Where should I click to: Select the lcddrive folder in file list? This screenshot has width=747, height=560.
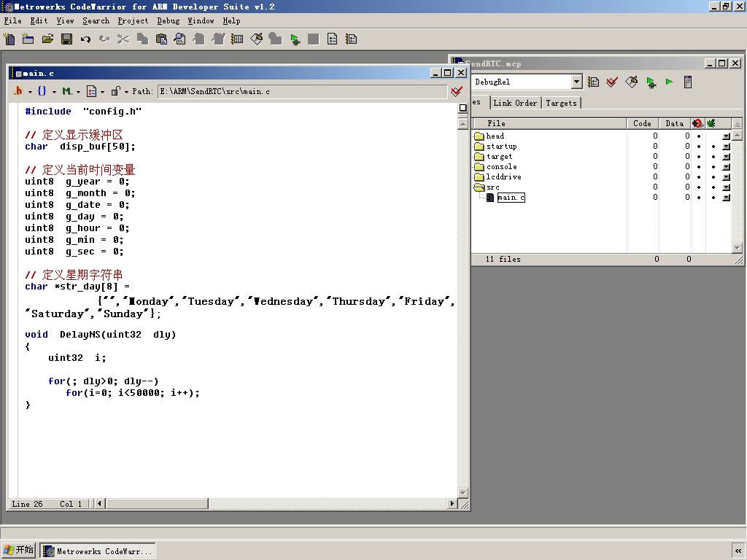tap(503, 176)
